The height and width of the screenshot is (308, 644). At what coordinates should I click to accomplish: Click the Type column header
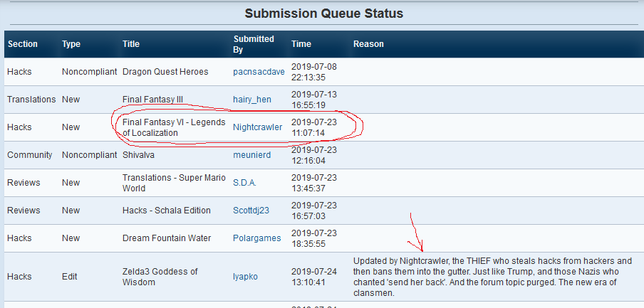pyautogui.click(x=71, y=44)
